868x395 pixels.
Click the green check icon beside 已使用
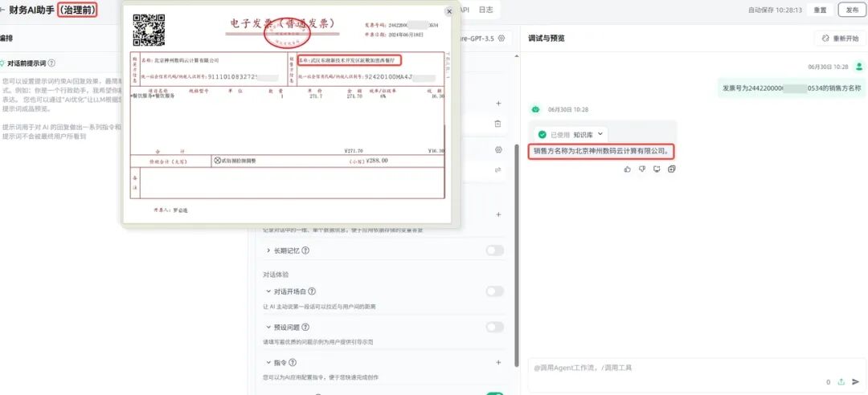(x=542, y=134)
